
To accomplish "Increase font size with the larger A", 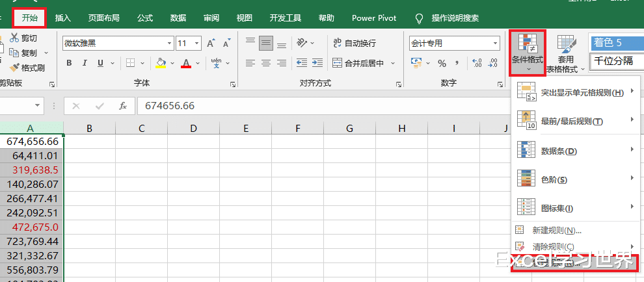I will tap(211, 43).
